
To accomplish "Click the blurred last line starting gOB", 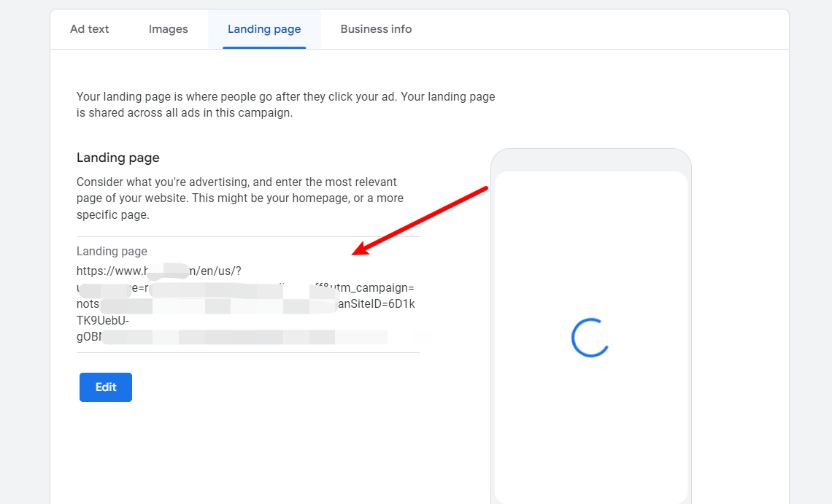I will pyautogui.click(x=219, y=337).
